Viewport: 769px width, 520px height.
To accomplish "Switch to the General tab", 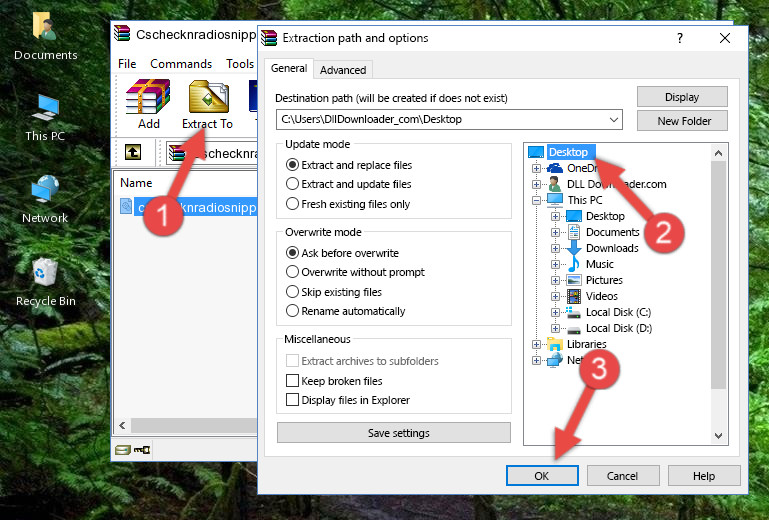I will pyautogui.click(x=289, y=68).
